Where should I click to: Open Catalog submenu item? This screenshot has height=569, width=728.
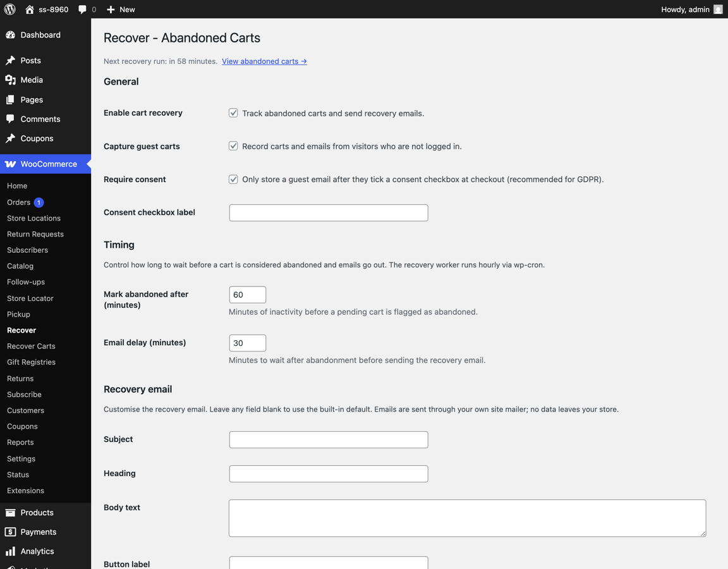point(20,266)
